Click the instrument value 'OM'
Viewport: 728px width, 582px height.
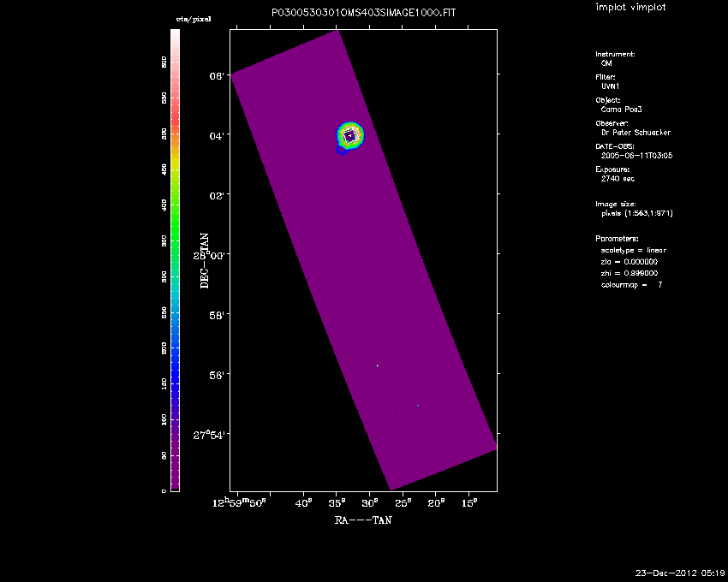606,63
